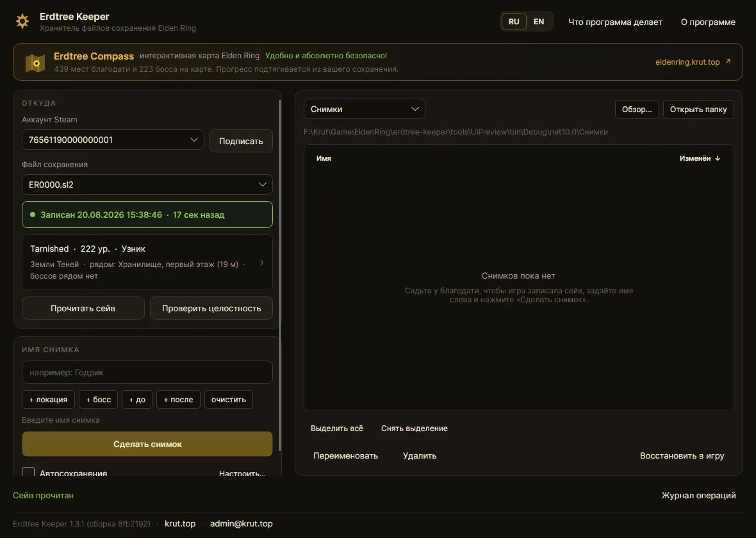Image resolution: width=756 pixels, height=538 pixels.
Task: Expand the Steam account dropdown 76561190000000001
Action: point(113,140)
